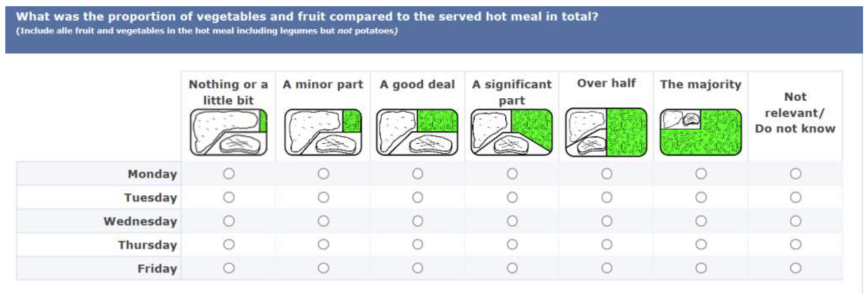This screenshot has height=298, width=868.
Task: Select 'Nothing or a little bit' for Monday
Action: tap(229, 174)
